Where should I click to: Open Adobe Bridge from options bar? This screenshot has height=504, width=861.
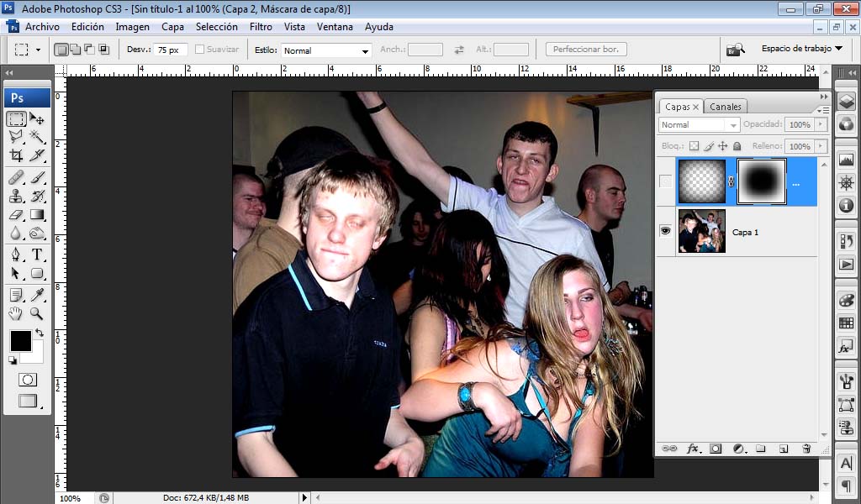click(735, 50)
